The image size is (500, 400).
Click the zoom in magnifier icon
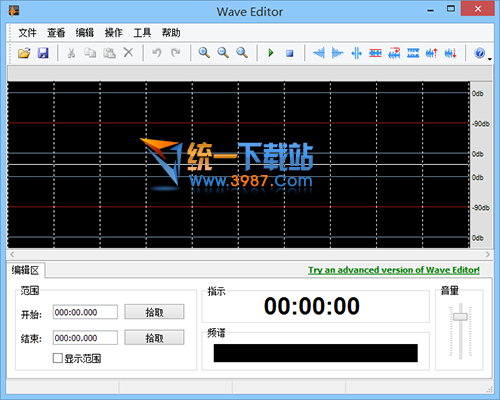coord(204,53)
